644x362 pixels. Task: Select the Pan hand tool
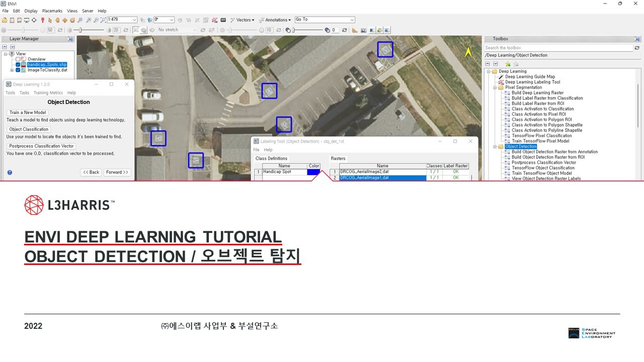57,20
